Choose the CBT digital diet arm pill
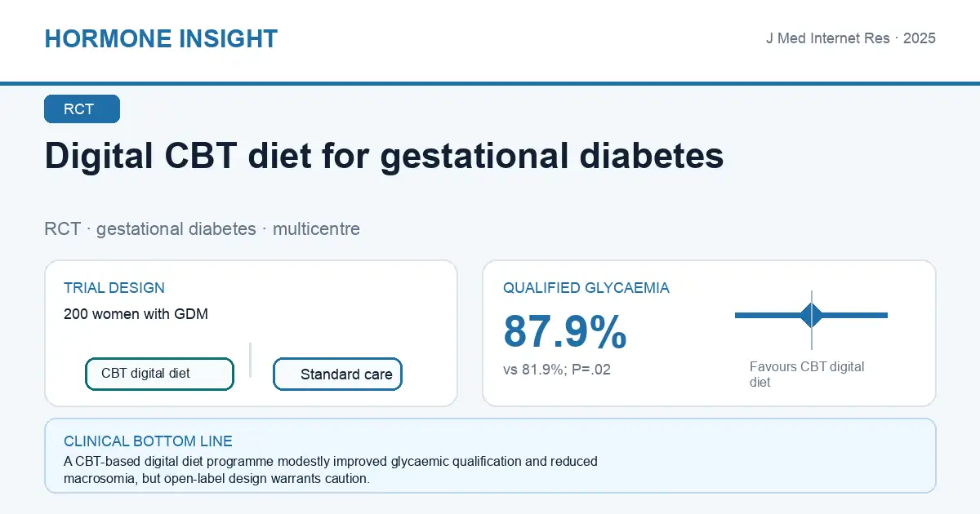This screenshot has height=514, width=980. (x=159, y=374)
